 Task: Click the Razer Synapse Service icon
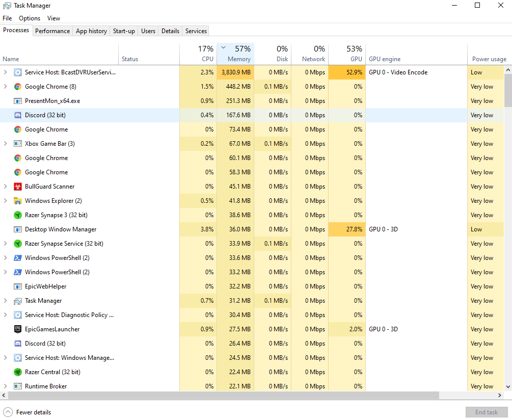18,244
